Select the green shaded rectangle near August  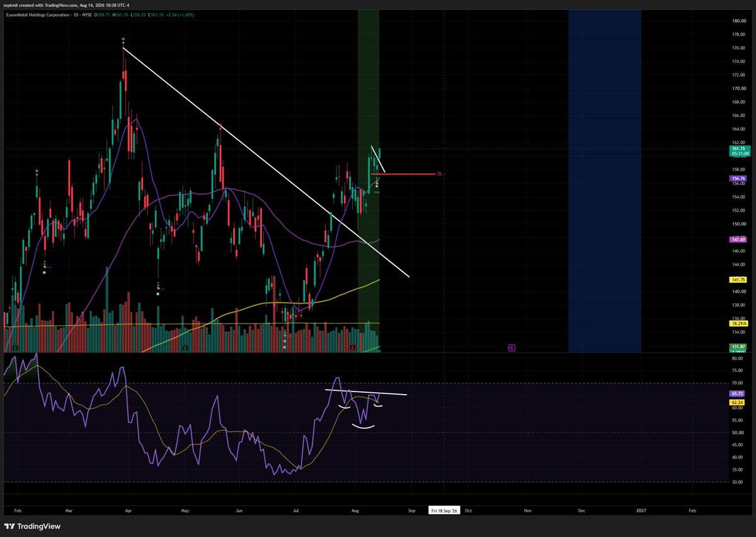tap(369, 181)
